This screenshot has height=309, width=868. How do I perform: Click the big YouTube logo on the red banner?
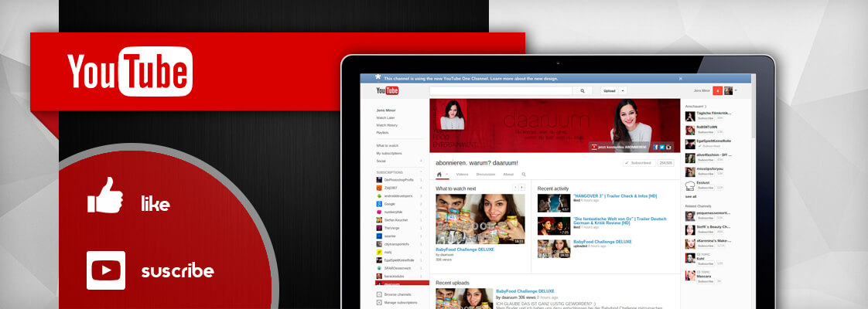[130, 71]
